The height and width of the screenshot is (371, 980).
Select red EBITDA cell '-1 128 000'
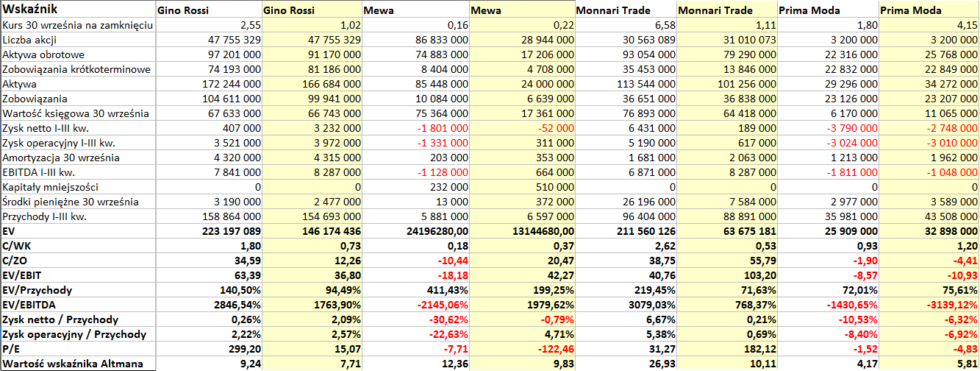click(x=416, y=172)
